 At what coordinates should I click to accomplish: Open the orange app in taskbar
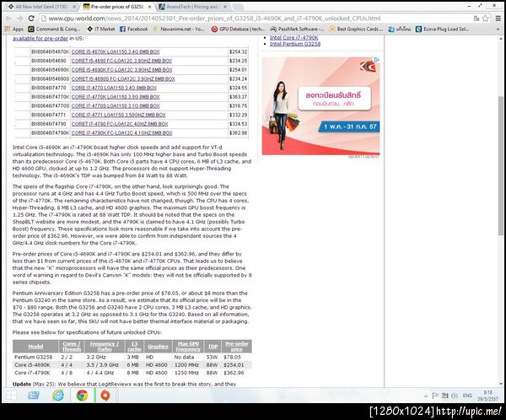(105, 396)
